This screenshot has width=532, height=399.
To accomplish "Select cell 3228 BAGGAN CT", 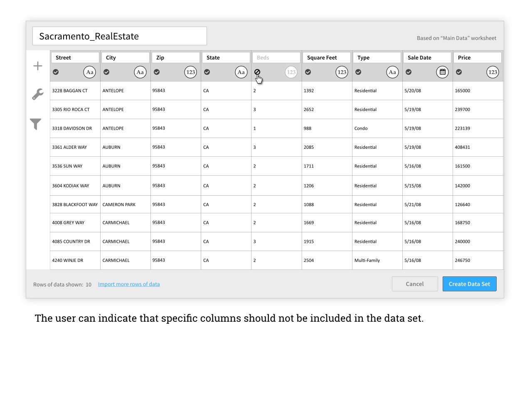I will pos(75,91).
